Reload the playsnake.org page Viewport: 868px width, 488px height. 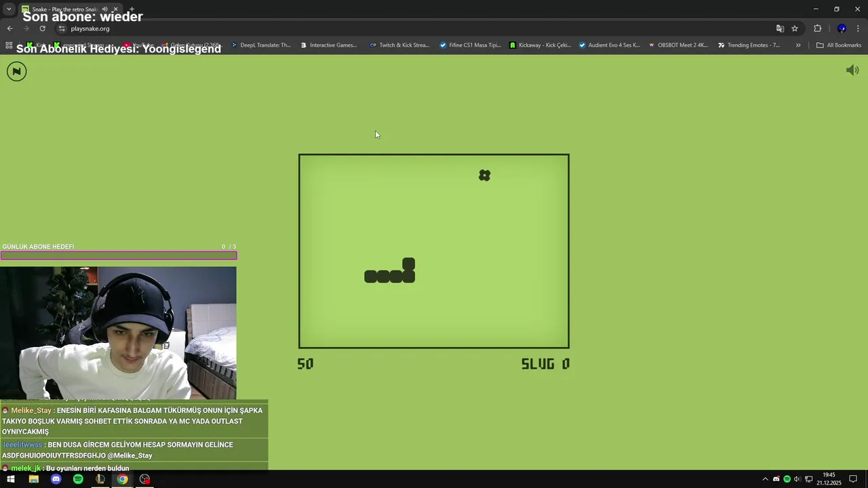(x=42, y=28)
